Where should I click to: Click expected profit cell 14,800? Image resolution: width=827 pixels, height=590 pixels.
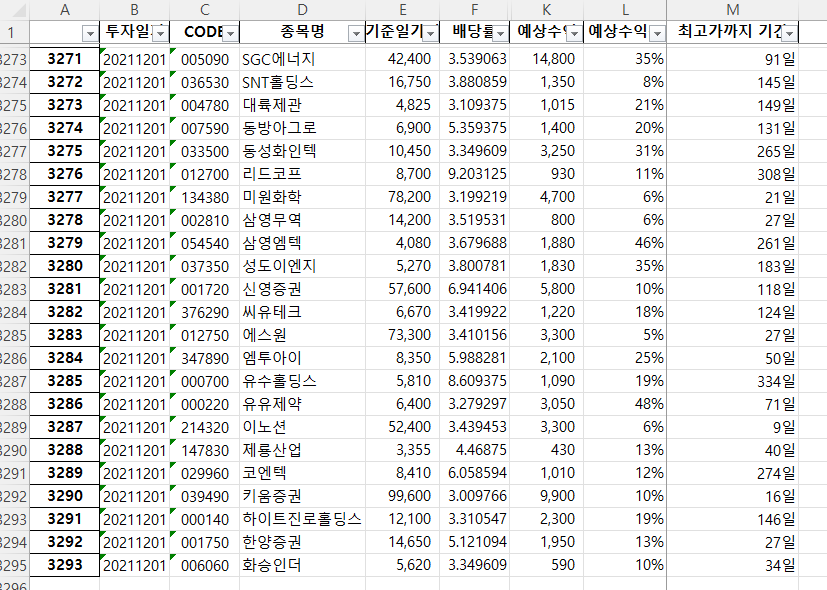[x=546, y=59]
